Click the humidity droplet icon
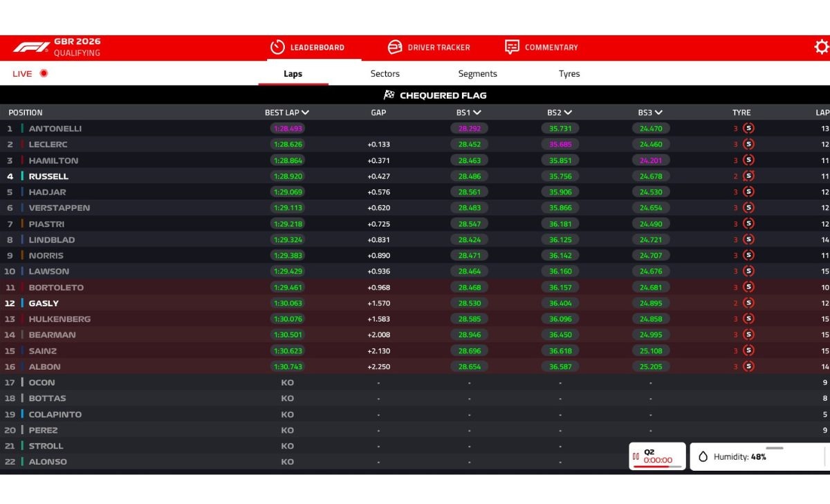830x504 pixels. click(x=703, y=457)
